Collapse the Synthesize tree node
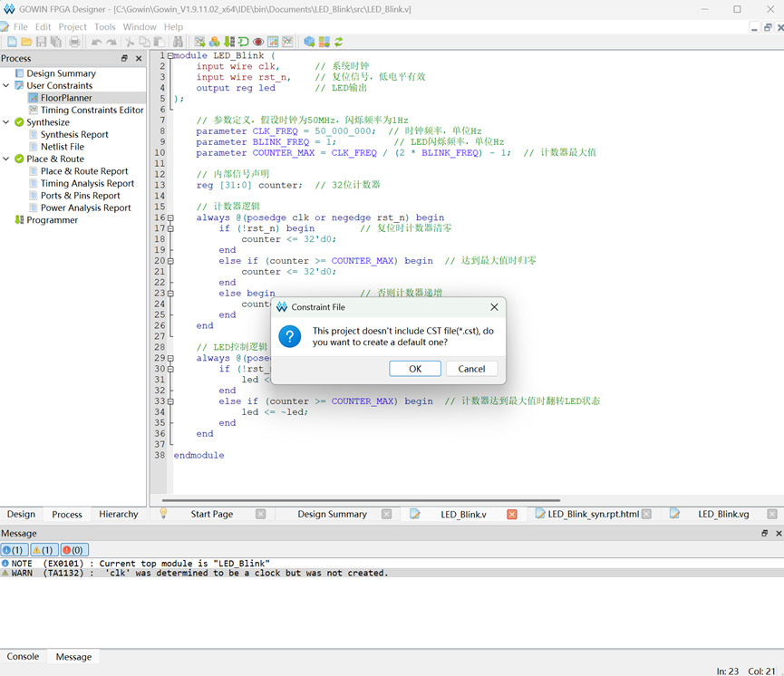 6,122
